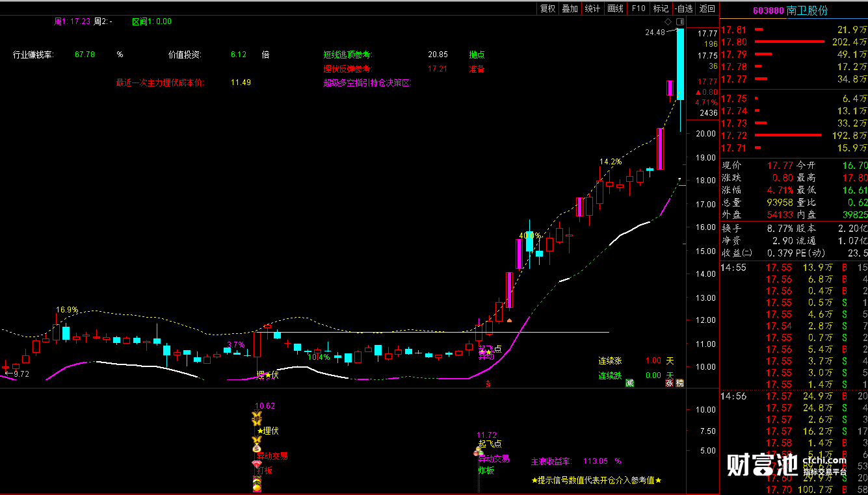This screenshot has height=495, width=868.
Task: Open the 统计 statistics tool
Action: [592, 8]
